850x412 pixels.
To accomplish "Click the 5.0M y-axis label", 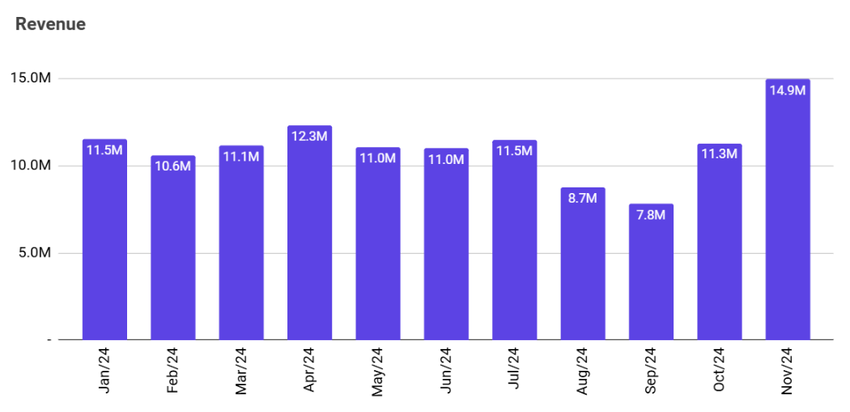I will click(33, 253).
